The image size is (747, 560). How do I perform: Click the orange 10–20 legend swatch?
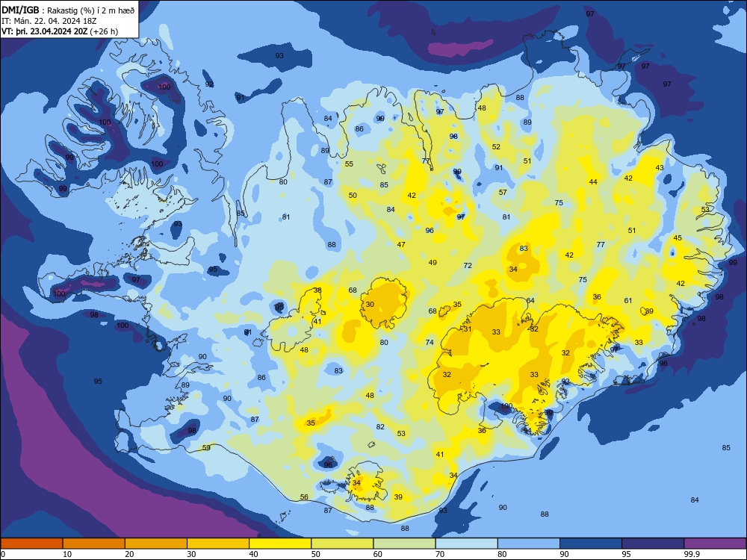click(x=94, y=544)
